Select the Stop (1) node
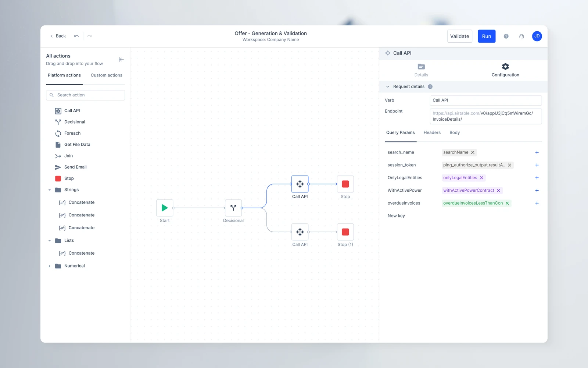 [345, 232]
